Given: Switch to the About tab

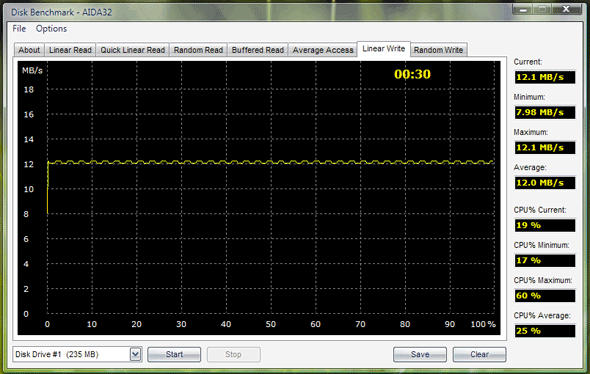Looking at the screenshot, I should click(29, 50).
